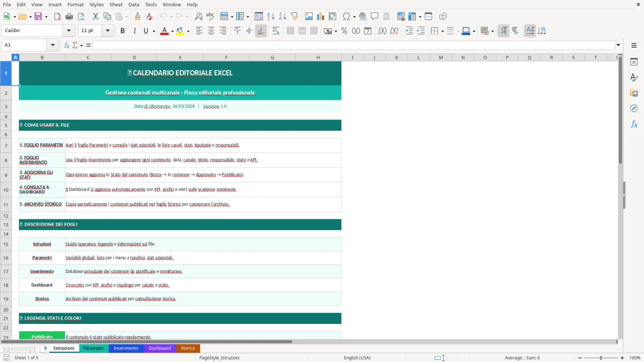Switch to the Parametri sheet tab

tap(93, 349)
